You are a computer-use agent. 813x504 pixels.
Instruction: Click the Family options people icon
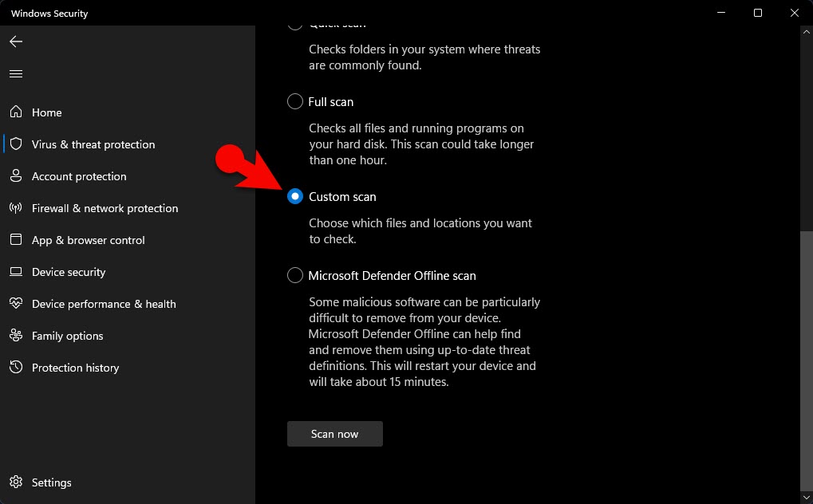click(x=16, y=336)
